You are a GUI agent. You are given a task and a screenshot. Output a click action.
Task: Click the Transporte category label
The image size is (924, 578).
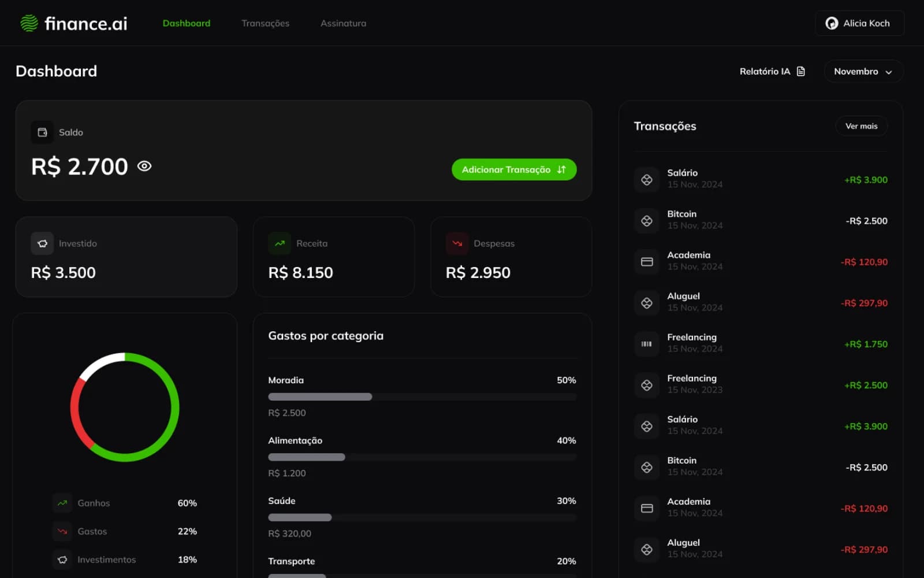point(292,561)
